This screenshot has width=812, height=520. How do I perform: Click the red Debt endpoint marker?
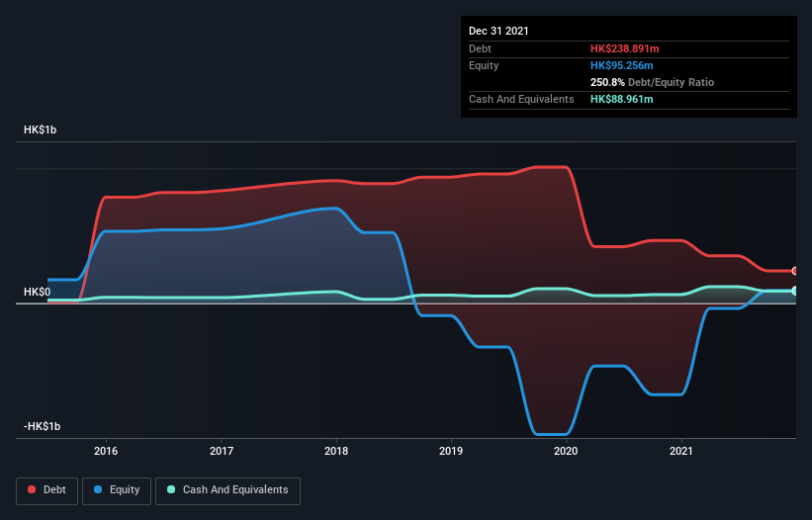pyautogui.click(x=795, y=271)
